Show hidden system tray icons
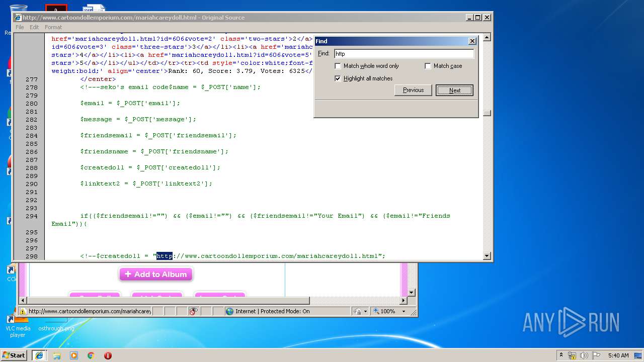 pos(561,355)
